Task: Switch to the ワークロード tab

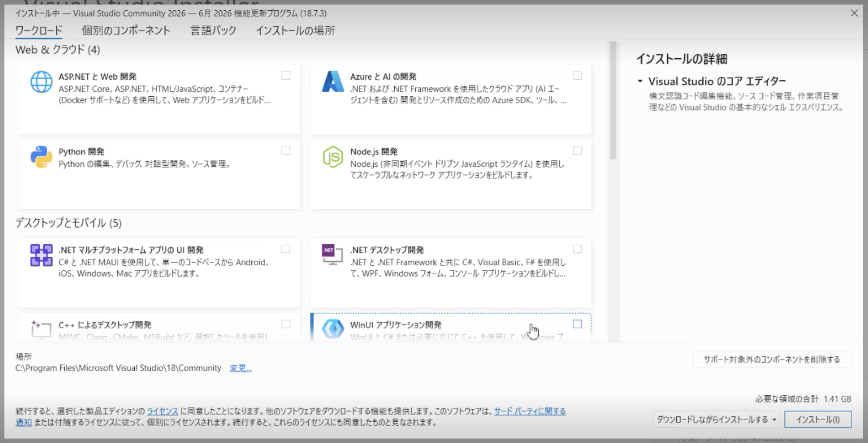Action: [x=39, y=31]
